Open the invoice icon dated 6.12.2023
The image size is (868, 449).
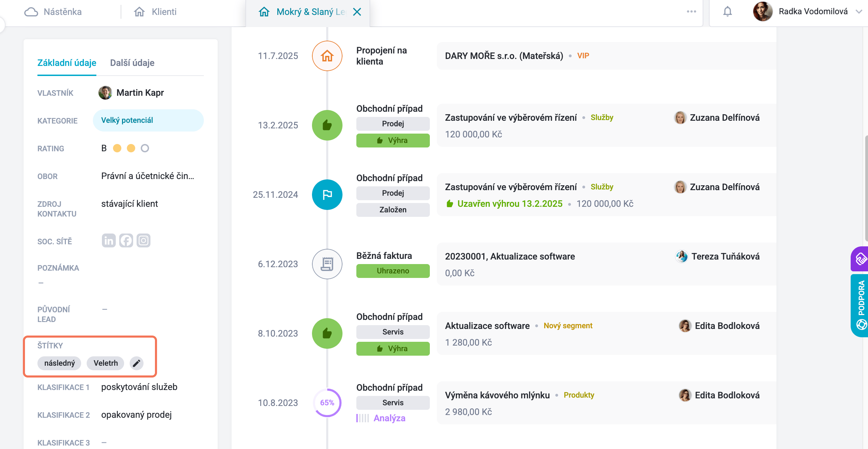[327, 264]
